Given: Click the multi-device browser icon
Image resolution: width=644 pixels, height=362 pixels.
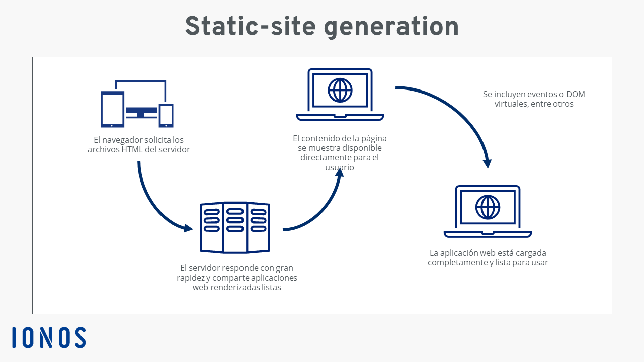Looking at the screenshot, I should click(137, 104).
